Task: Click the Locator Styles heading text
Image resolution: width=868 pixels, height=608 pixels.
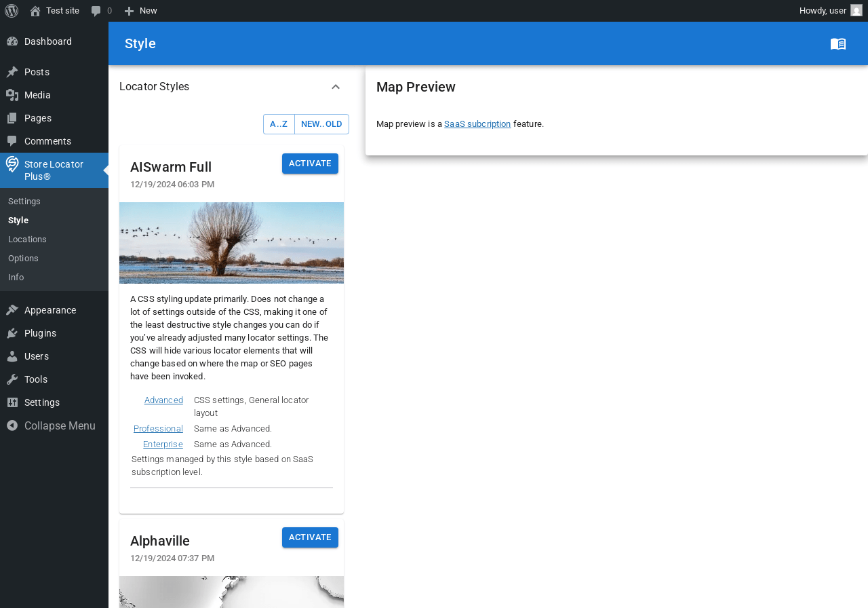Action: 154,87
